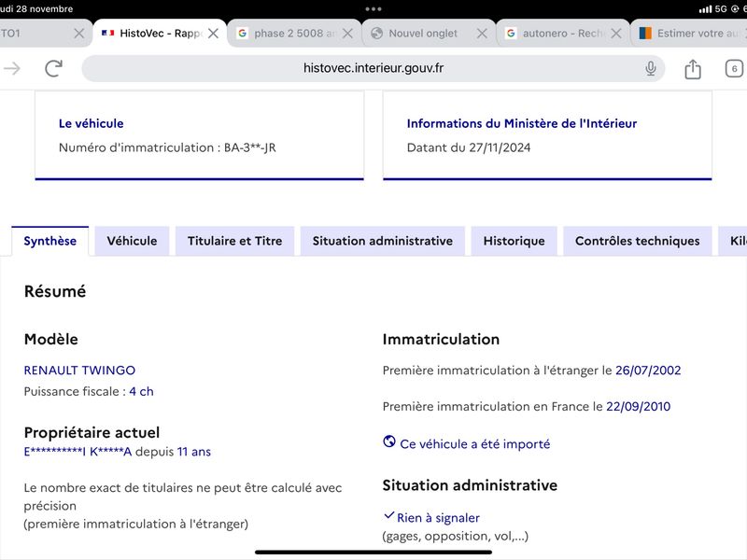
Task: Open the Contrôles techniques tab
Action: pyautogui.click(x=638, y=241)
